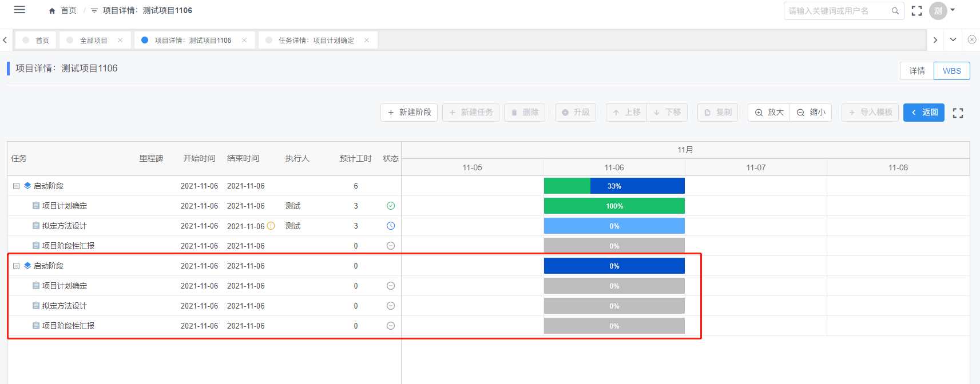Toggle fullscreen from the top header

[x=916, y=11]
